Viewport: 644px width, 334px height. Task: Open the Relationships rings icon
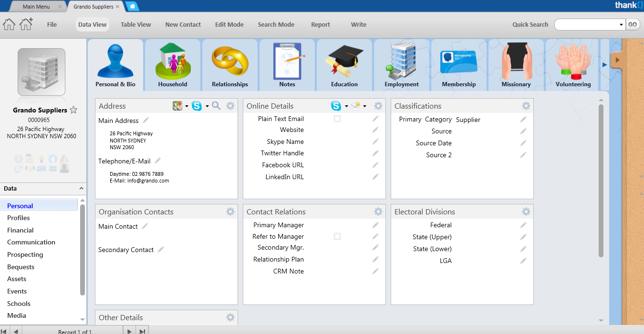(x=230, y=62)
